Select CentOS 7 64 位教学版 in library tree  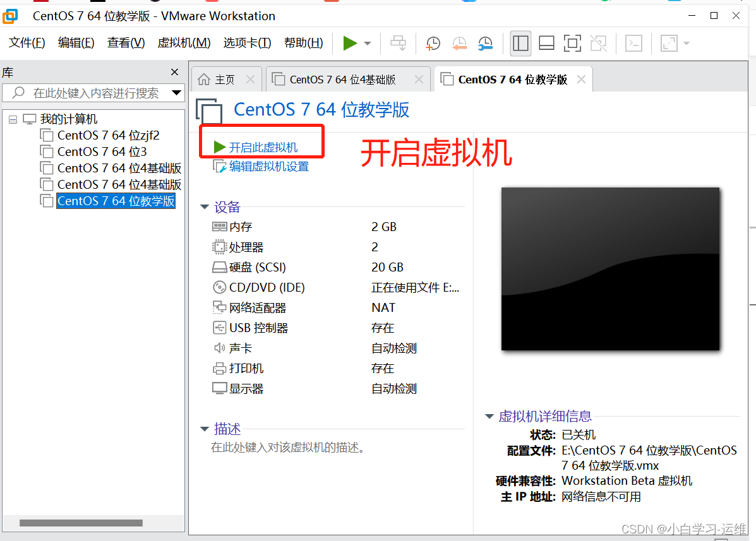(x=116, y=201)
